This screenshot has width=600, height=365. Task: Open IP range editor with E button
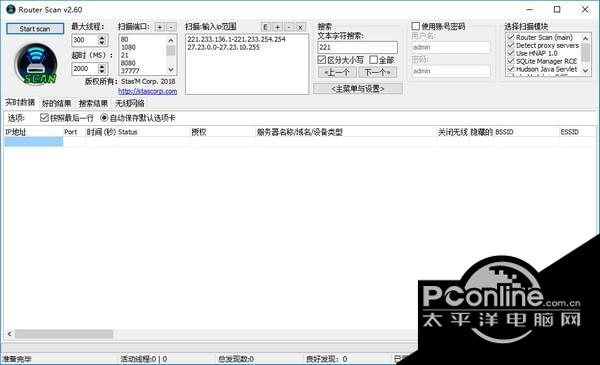point(266,27)
